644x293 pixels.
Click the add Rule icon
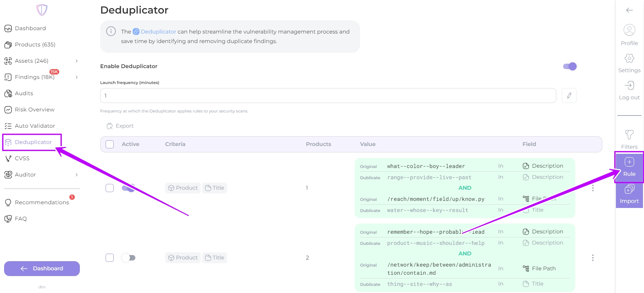(x=629, y=163)
